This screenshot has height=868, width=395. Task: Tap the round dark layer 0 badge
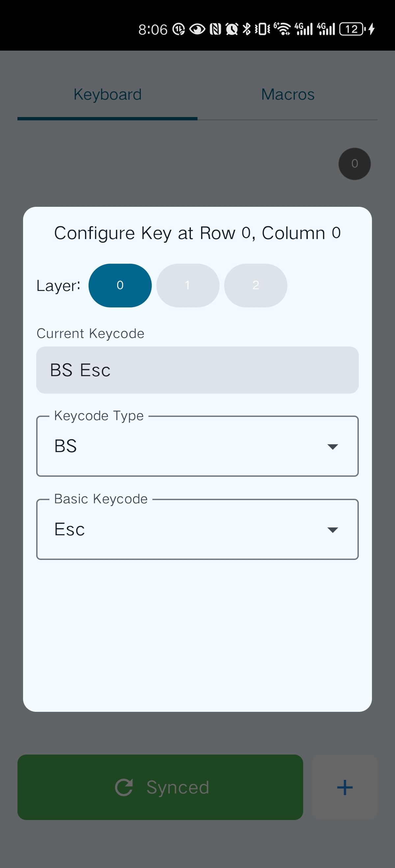(x=355, y=164)
